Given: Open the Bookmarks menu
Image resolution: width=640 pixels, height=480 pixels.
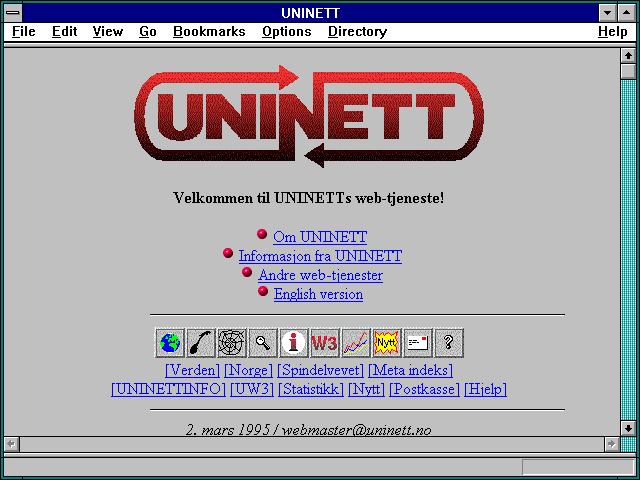Looking at the screenshot, I should click(x=209, y=31).
